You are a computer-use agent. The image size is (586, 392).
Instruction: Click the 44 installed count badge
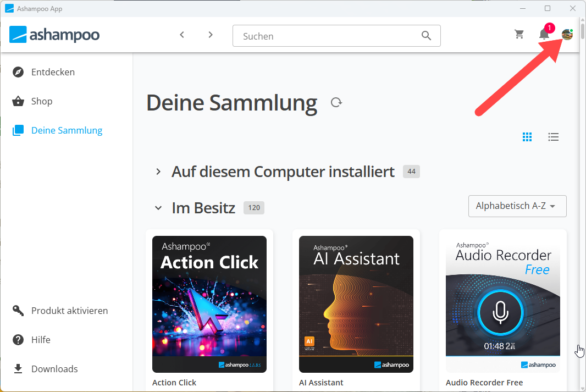411,172
